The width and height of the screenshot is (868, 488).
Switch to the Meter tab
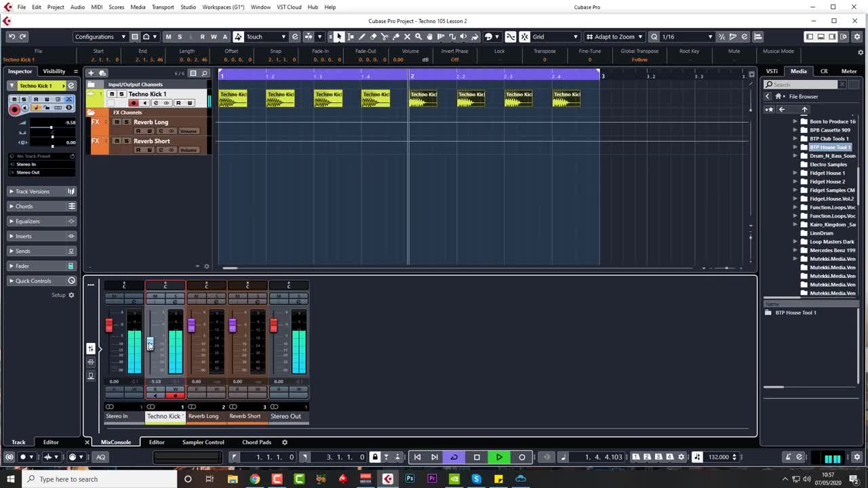849,71
